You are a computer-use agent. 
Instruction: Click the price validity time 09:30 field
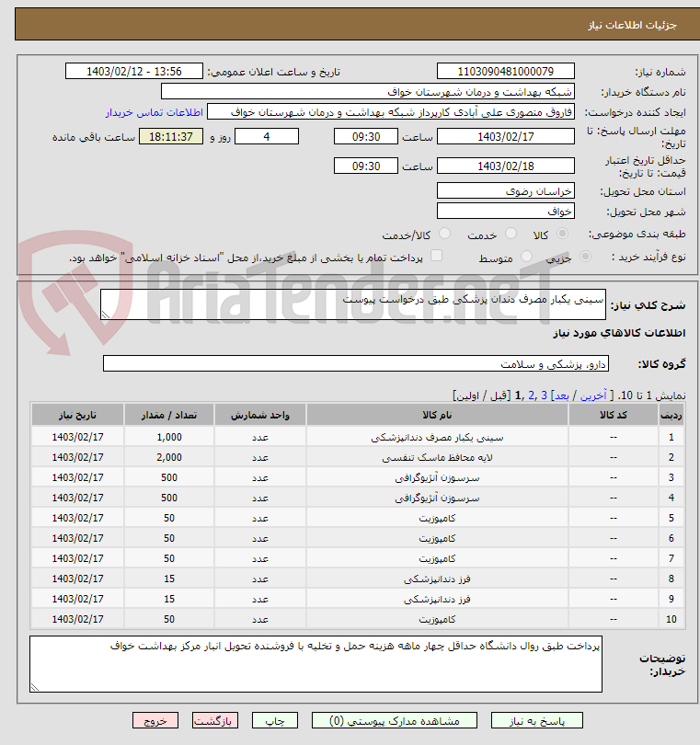pos(366,166)
